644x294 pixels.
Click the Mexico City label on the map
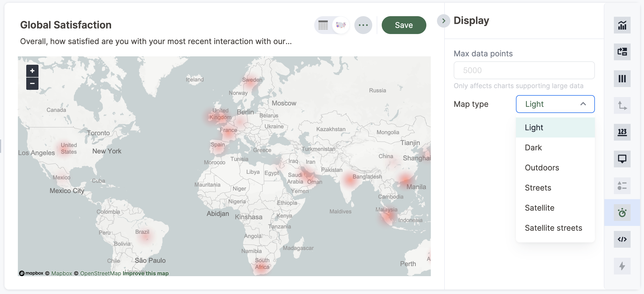point(67,191)
